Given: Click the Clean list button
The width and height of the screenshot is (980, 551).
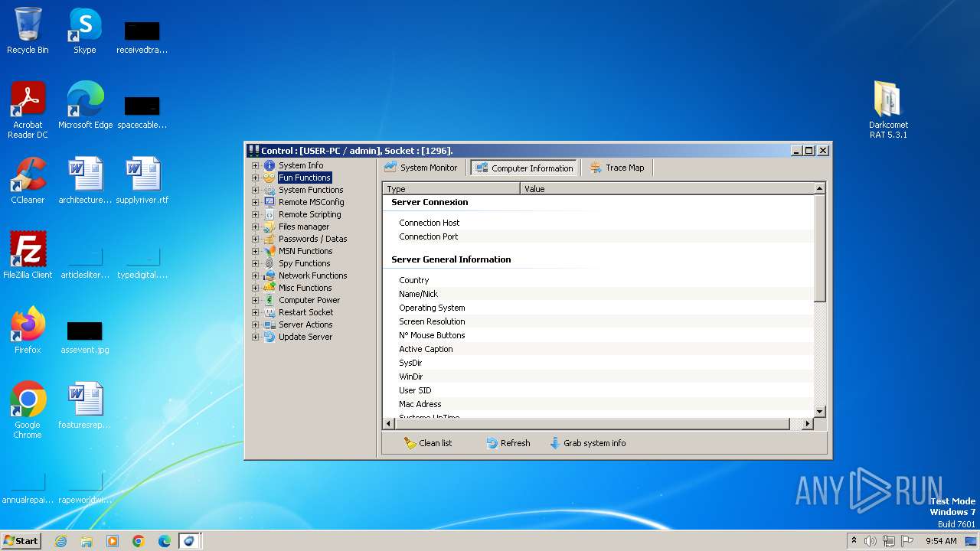Looking at the screenshot, I should (428, 443).
